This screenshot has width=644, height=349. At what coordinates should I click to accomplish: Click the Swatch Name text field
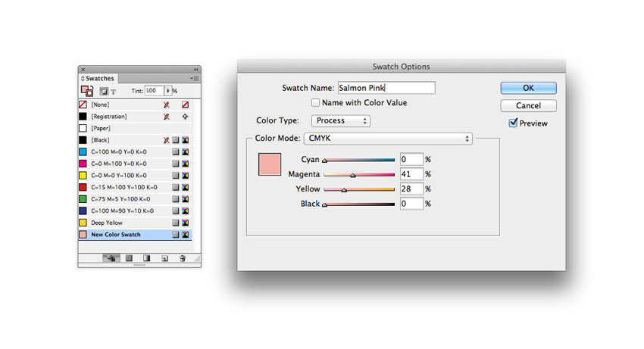(386, 88)
